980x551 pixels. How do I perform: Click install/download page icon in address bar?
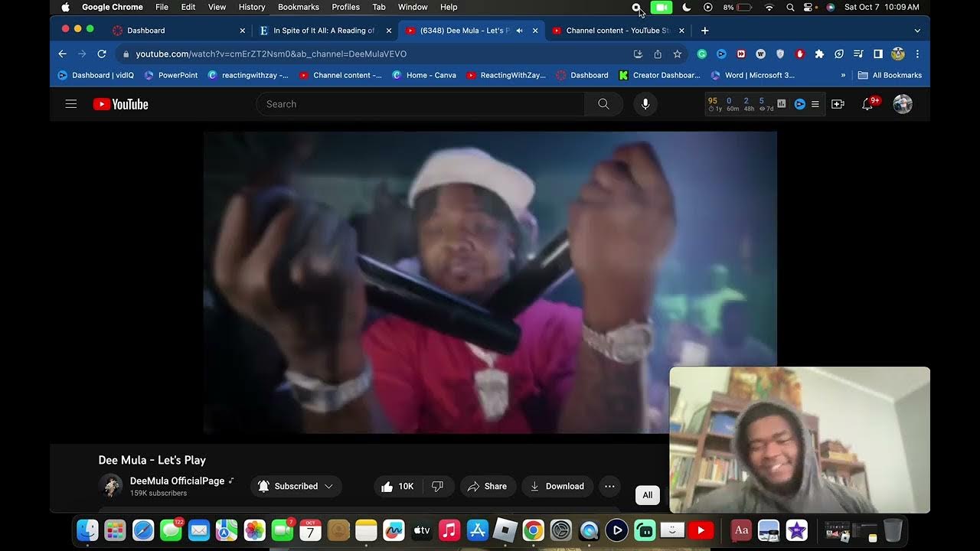point(638,54)
